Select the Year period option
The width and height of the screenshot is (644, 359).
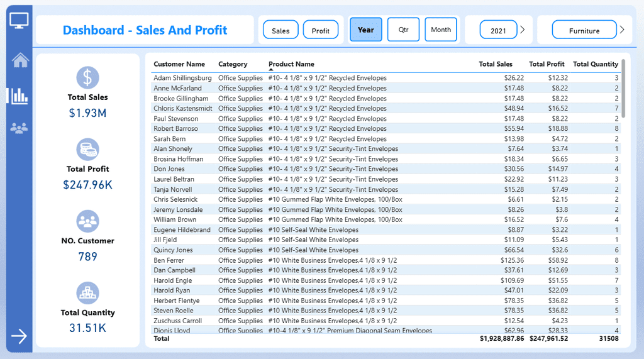coord(365,30)
